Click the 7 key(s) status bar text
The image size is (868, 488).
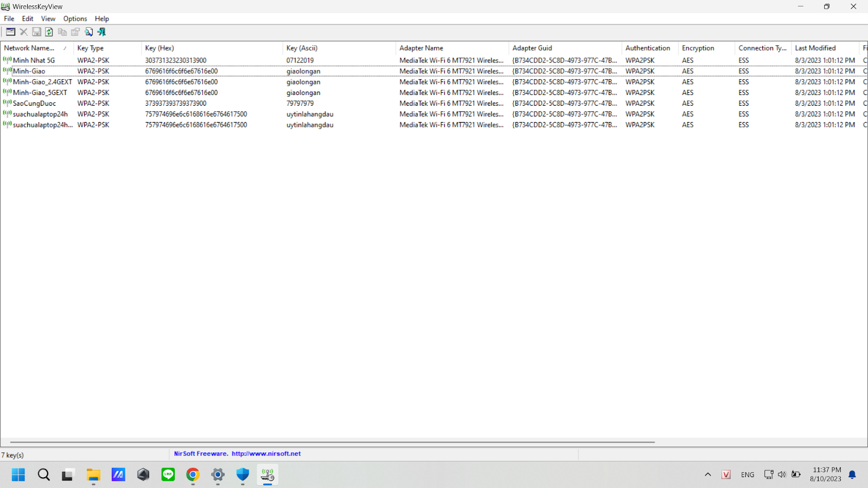[x=12, y=455]
